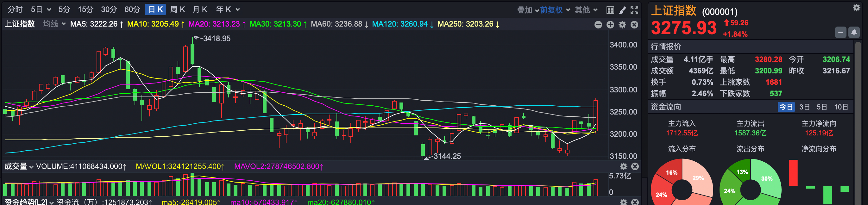Click the 30% slice of outflow donut
Image resolution: width=868 pixels, height=205 pixels.
[767, 178]
